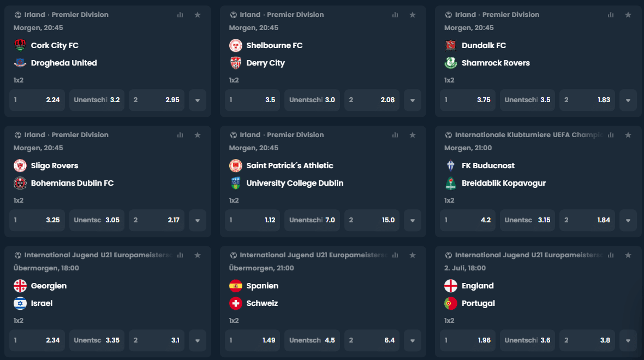This screenshot has width=644, height=360.
Task: Click the Shamrock Rovers club crest
Action: [x=451, y=63]
